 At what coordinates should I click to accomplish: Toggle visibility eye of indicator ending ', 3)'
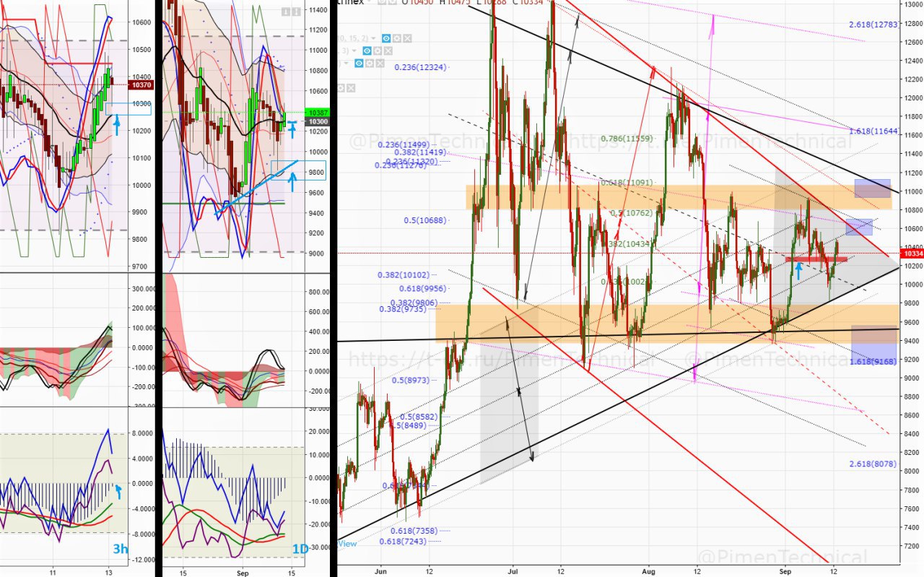coord(367,51)
